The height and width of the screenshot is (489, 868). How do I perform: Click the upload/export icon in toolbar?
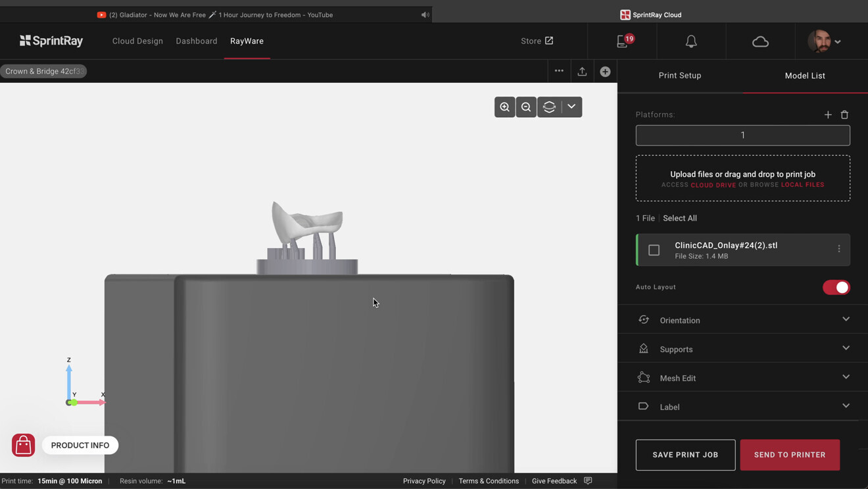(582, 72)
